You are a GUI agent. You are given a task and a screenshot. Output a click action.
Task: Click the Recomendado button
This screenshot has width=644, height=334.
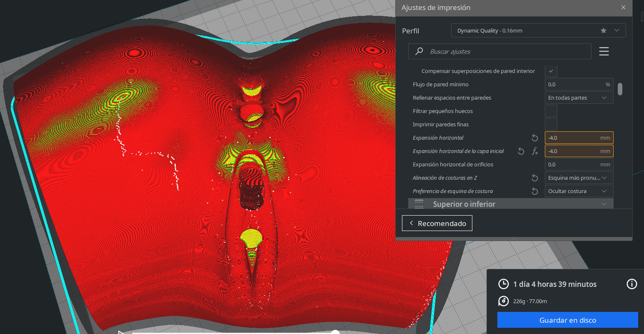coord(437,223)
